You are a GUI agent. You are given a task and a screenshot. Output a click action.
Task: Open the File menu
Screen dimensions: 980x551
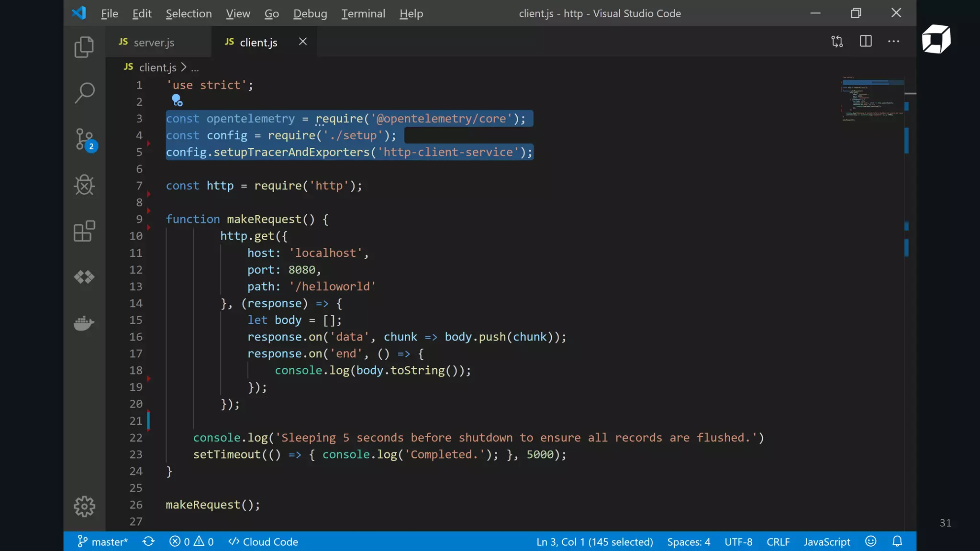[x=110, y=13]
